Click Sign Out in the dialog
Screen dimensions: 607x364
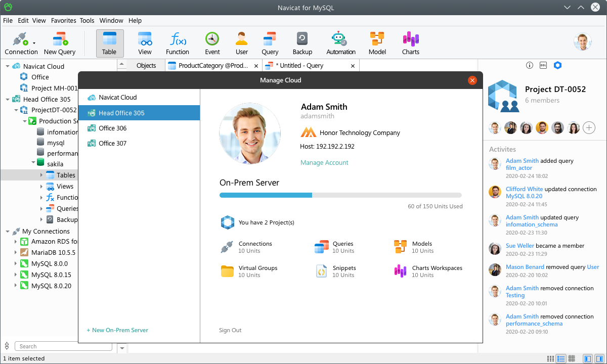click(230, 330)
